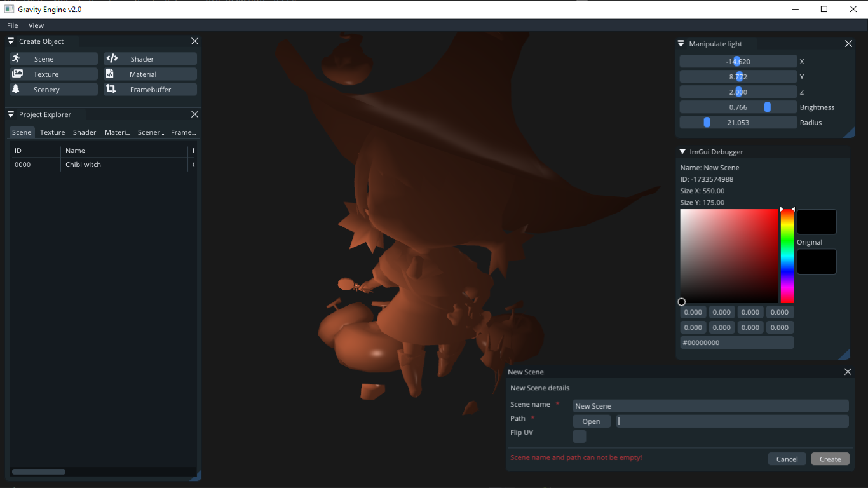
Task: Click the rainbow hue bar
Action: (x=787, y=256)
